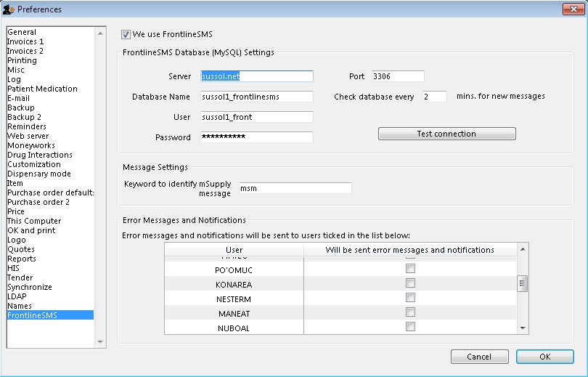Click the User column header
Image resolution: width=588 pixels, height=377 pixels.
234,250
